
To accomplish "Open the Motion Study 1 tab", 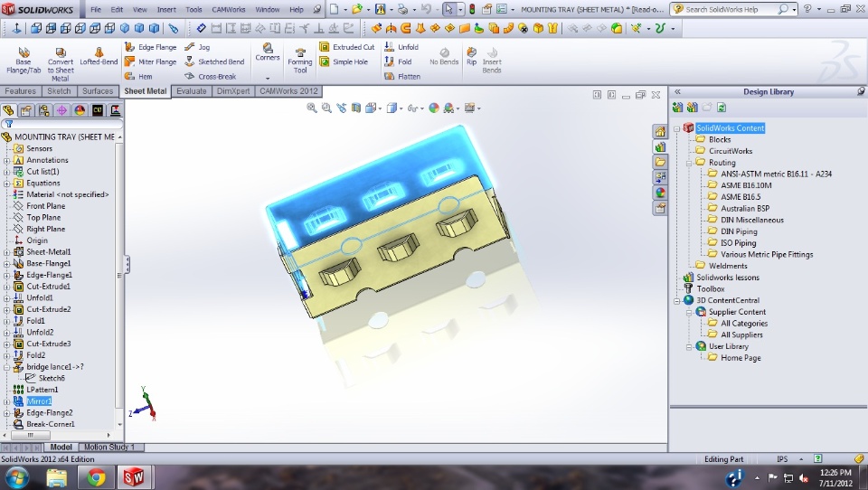I will (x=109, y=447).
